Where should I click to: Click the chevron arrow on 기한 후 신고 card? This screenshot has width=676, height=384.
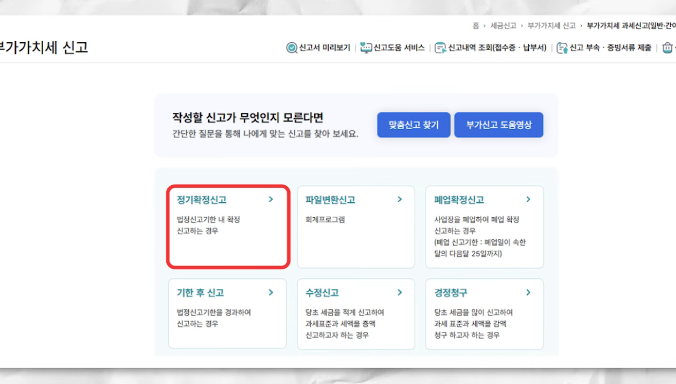(271, 292)
